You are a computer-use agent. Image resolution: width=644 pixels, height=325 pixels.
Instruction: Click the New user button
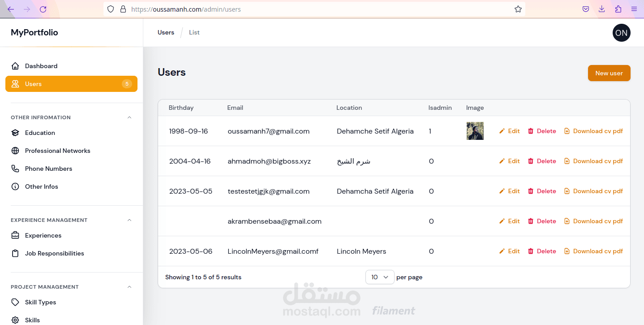(x=609, y=73)
